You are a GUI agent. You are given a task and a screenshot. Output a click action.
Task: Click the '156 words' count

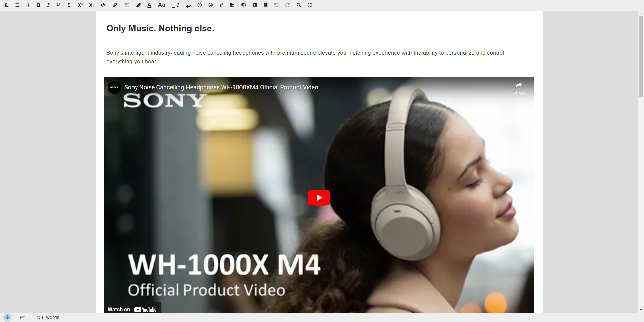point(48,317)
